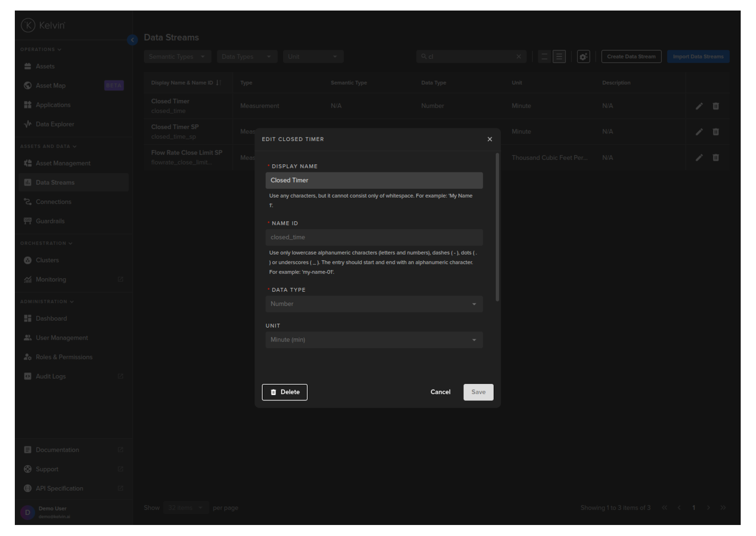Click trash icon for Flow Rate Close Limit SP
Screen dimensions: 756x536
716,157
